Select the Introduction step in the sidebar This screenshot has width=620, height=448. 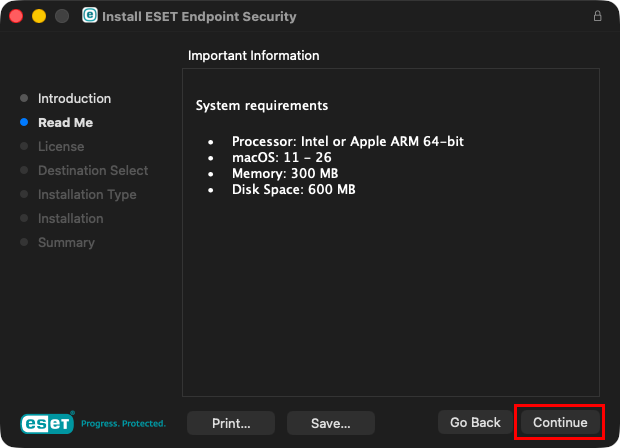[74, 98]
